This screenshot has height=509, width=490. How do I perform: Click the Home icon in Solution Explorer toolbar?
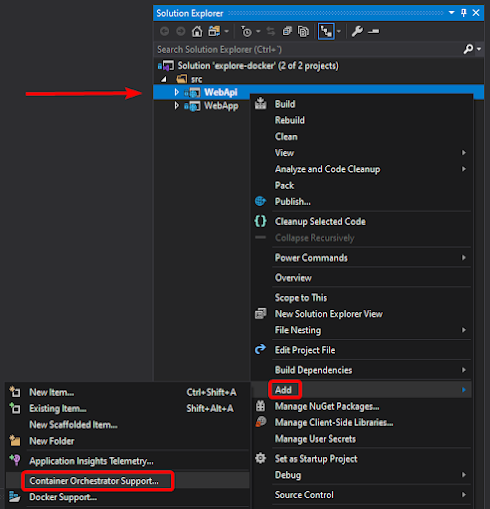click(197, 32)
